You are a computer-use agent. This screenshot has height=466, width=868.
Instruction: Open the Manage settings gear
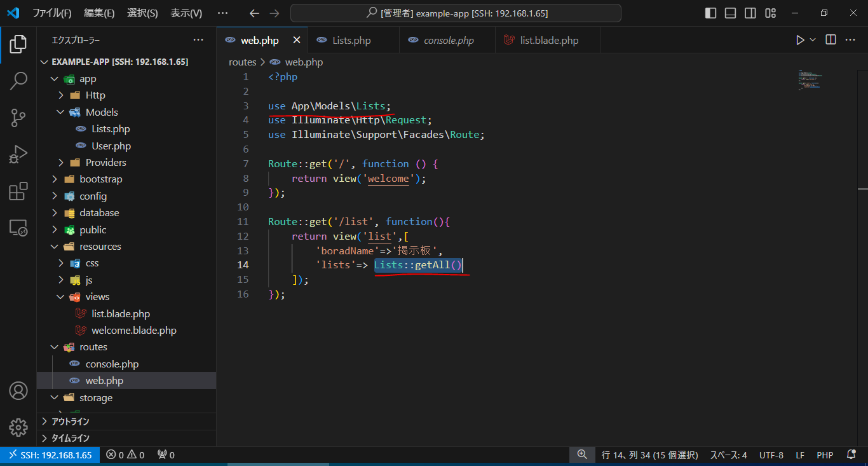coord(18,427)
